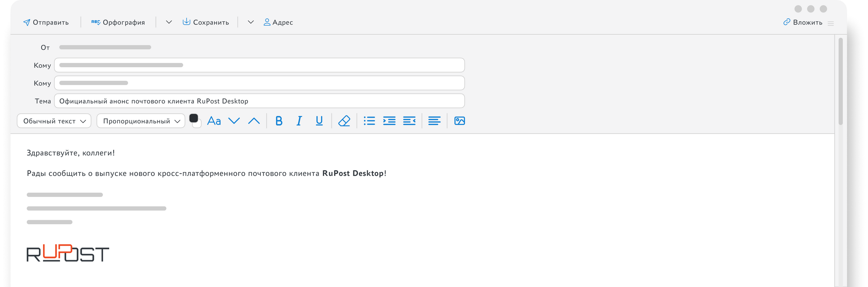Increase font size with up chevron
Image resolution: width=868 pixels, height=287 pixels.
[x=254, y=121]
